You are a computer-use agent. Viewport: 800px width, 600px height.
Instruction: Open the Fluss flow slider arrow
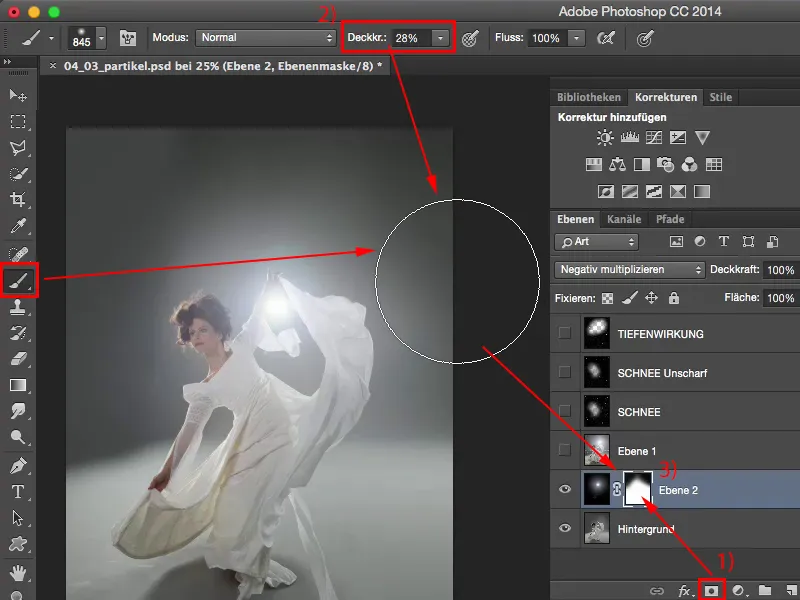pyautogui.click(x=577, y=38)
